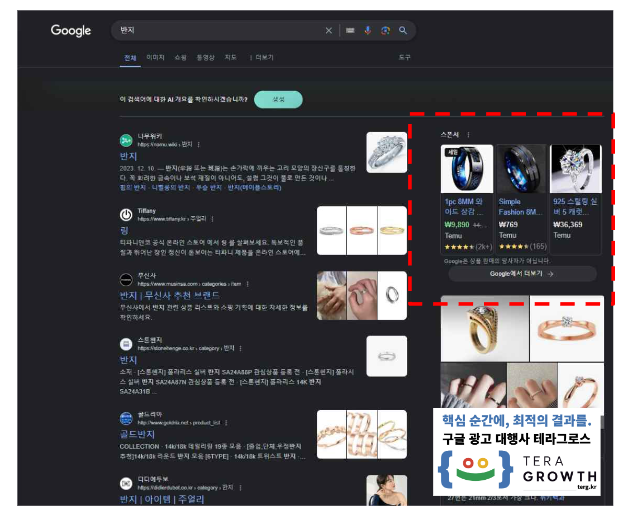Open Google Lens image search icon
631x529 pixels.
pos(385,31)
